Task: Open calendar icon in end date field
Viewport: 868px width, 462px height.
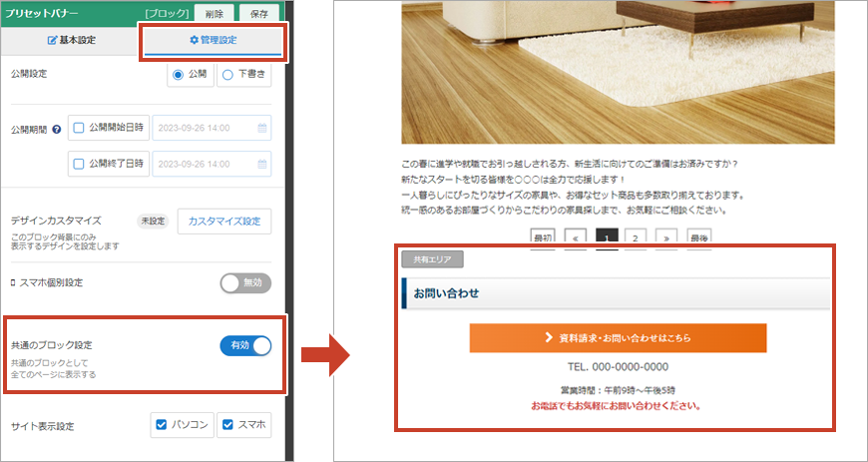Action: click(262, 163)
